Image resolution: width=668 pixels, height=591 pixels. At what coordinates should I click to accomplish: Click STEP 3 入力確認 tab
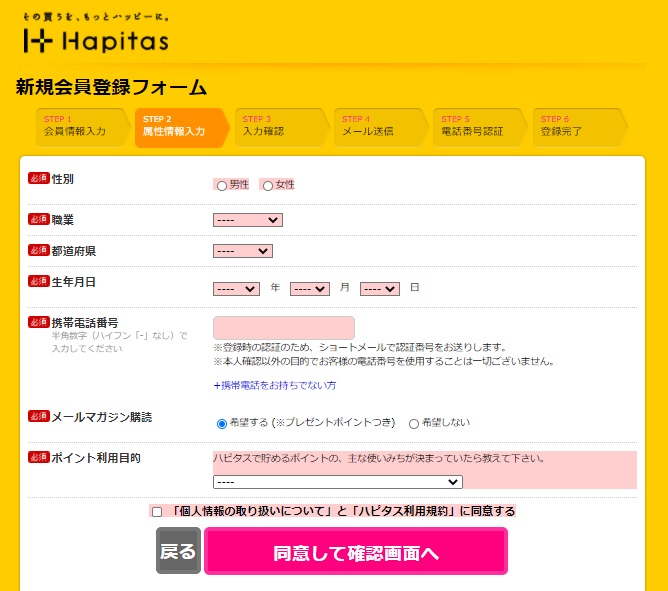click(281, 127)
